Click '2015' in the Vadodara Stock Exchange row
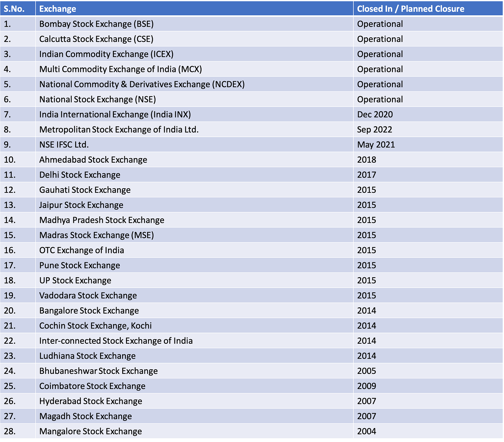The height and width of the screenshot is (442, 504). [367, 295]
